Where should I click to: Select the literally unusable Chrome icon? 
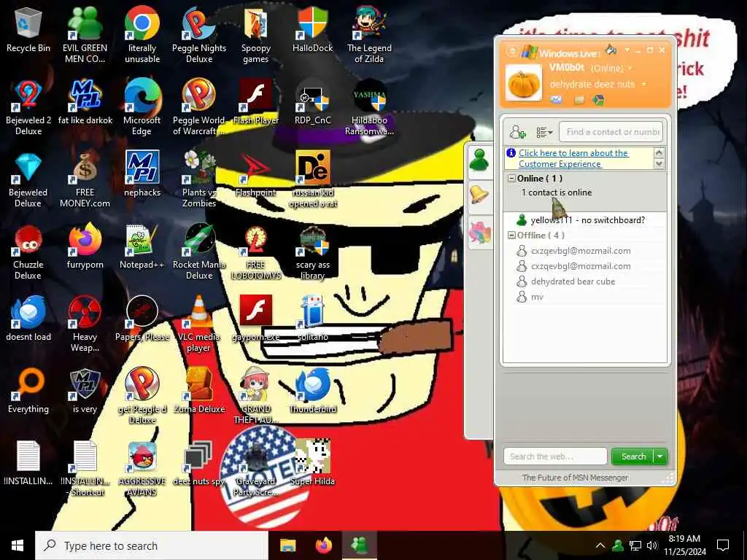[142, 36]
